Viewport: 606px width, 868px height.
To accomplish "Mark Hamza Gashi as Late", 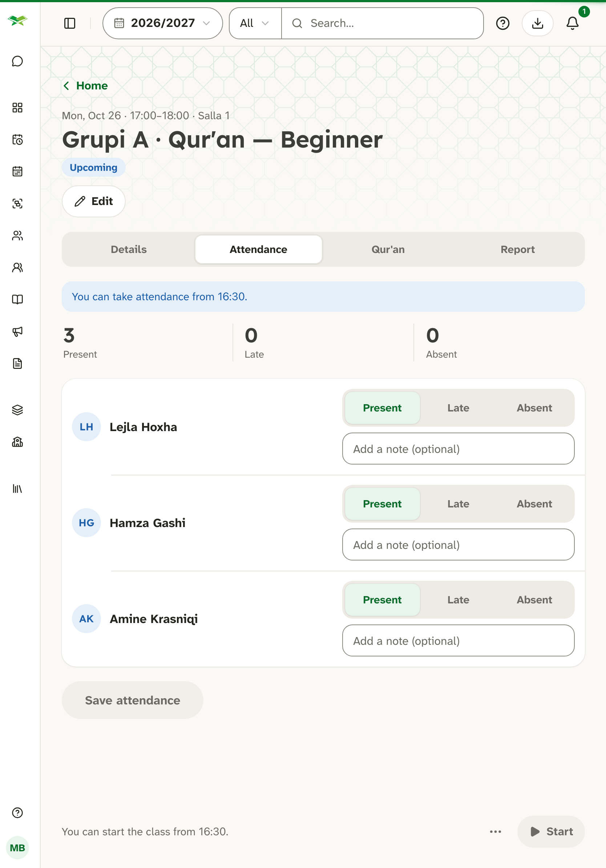I will [458, 504].
